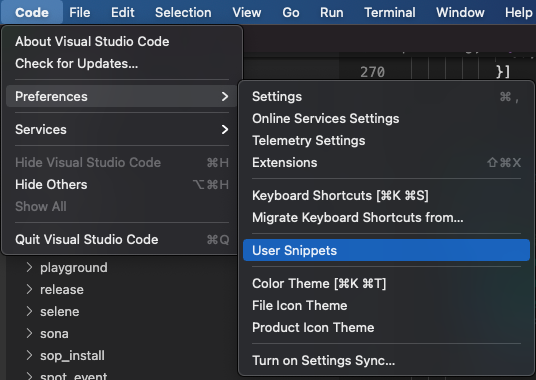Image resolution: width=536 pixels, height=380 pixels.
Task: Click line number 270 in editor
Action: coord(372,72)
